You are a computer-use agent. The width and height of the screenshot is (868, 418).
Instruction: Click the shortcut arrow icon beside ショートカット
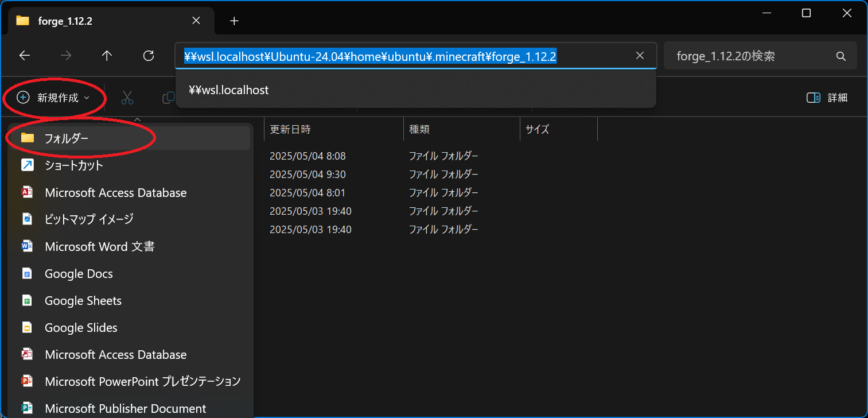pos(28,165)
